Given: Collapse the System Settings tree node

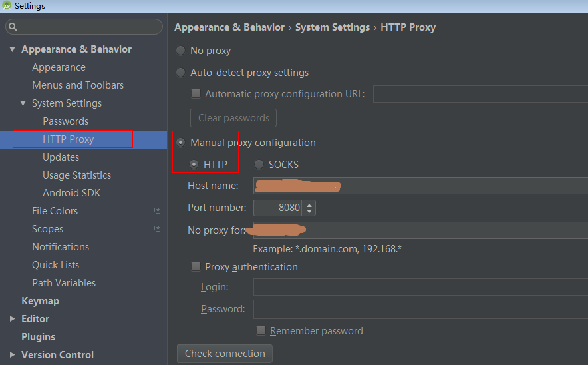Looking at the screenshot, I should coord(23,103).
